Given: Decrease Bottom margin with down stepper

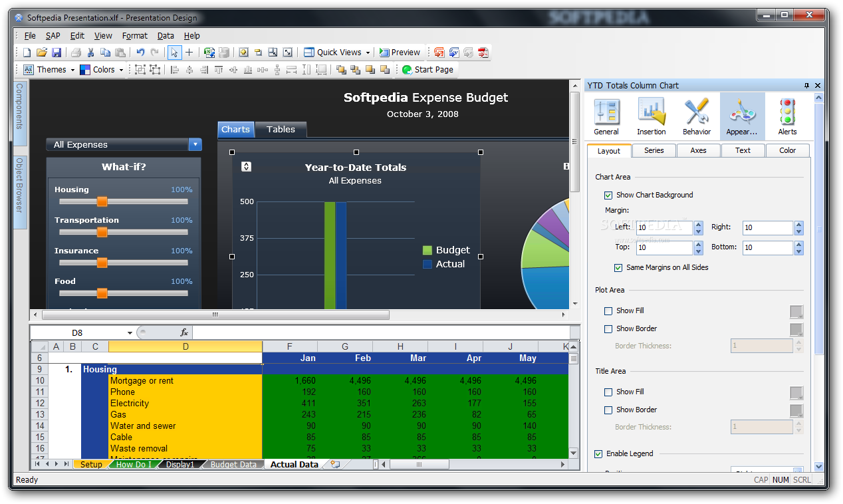Looking at the screenshot, I should [798, 251].
